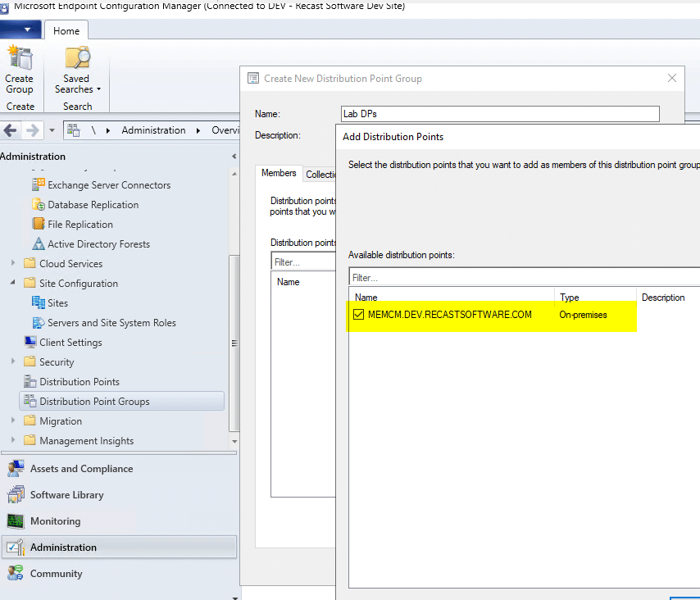Switch to the Home ribbon tab

coord(66,30)
